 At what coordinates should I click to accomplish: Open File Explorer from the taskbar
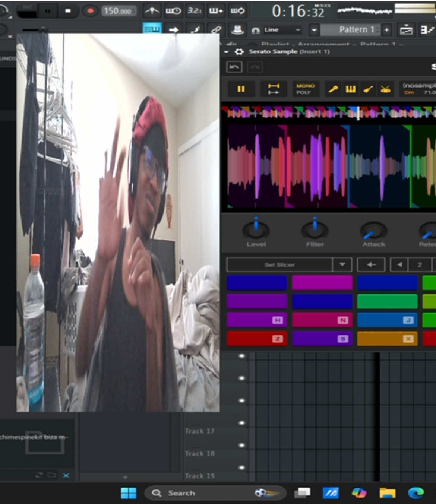coord(387,493)
